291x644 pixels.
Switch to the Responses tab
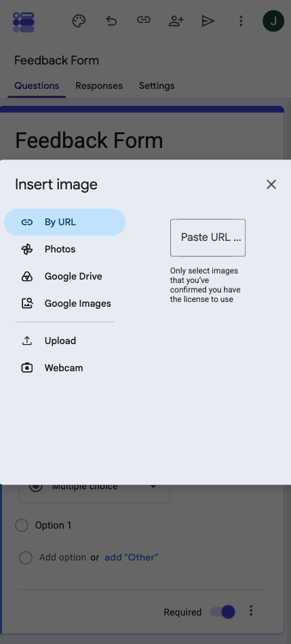pyautogui.click(x=99, y=86)
